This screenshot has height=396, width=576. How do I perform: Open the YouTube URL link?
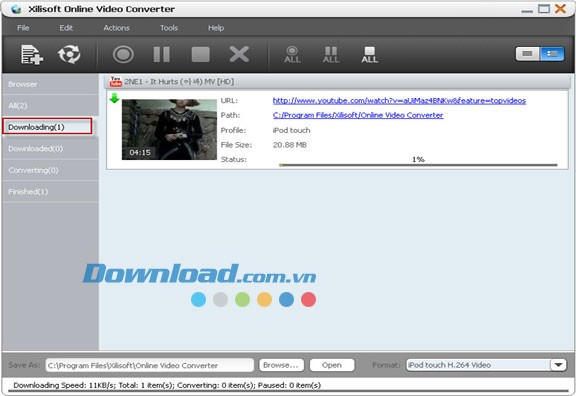[399, 101]
